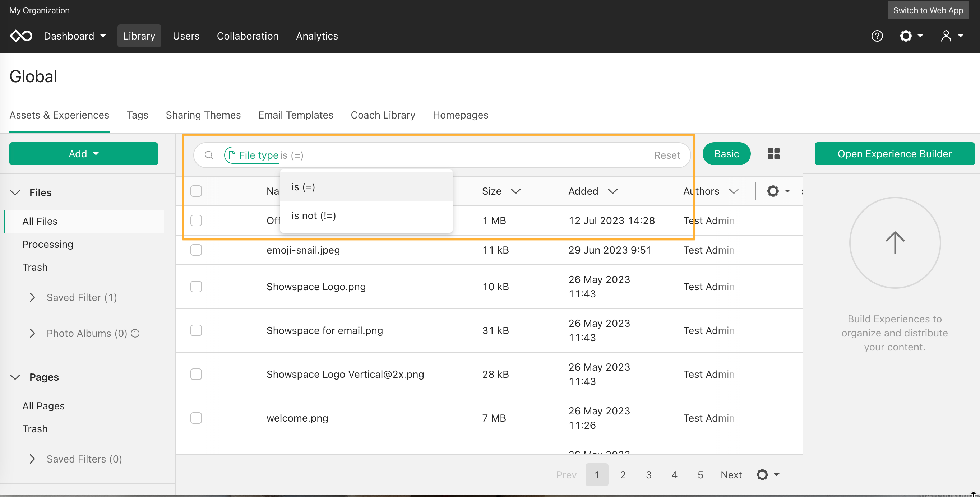
Task: Click the File type filter chip
Action: [252, 155]
